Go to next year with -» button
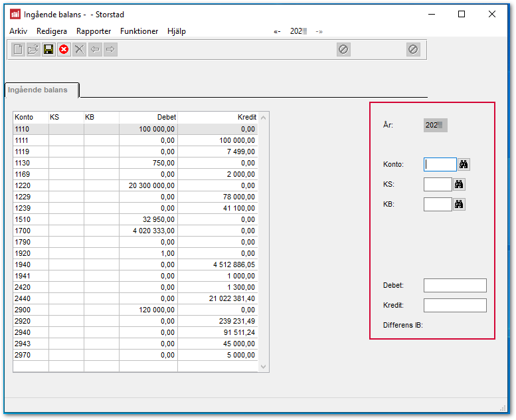Viewport: 516px width, 420px height. [319, 31]
